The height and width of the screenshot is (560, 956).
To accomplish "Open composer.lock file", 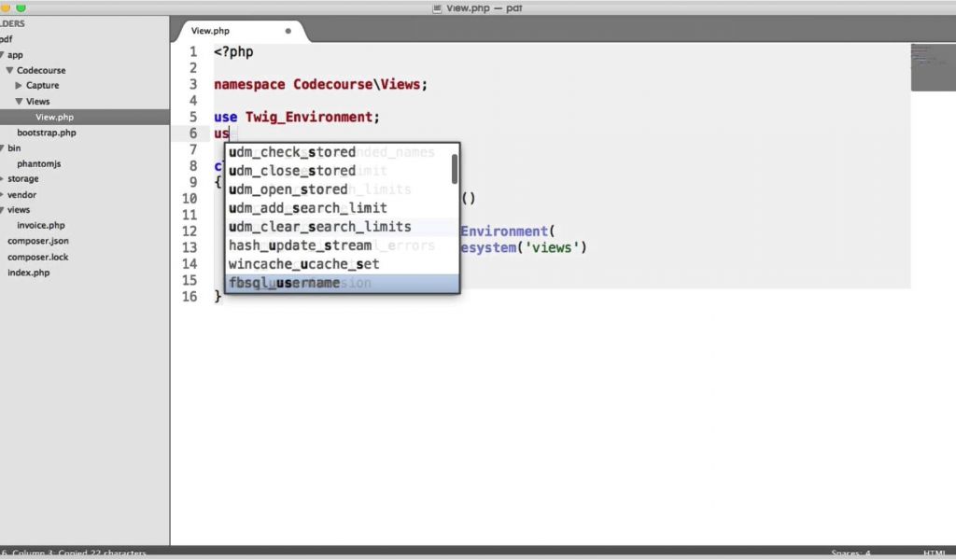I will point(37,257).
